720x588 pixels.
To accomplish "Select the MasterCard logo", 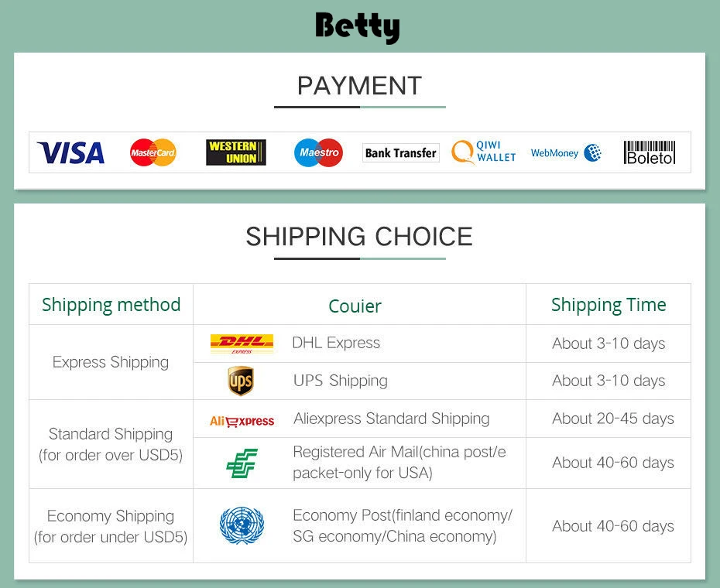I will coord(153,153).
